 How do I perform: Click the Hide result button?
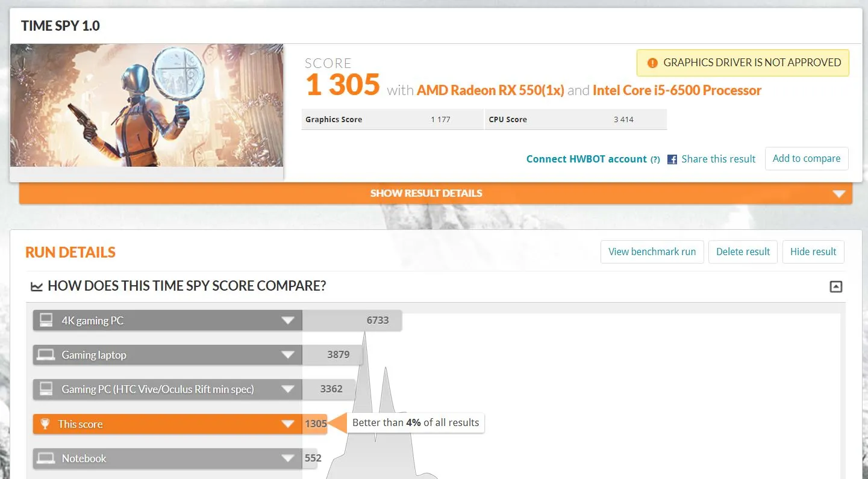(813, 252)
